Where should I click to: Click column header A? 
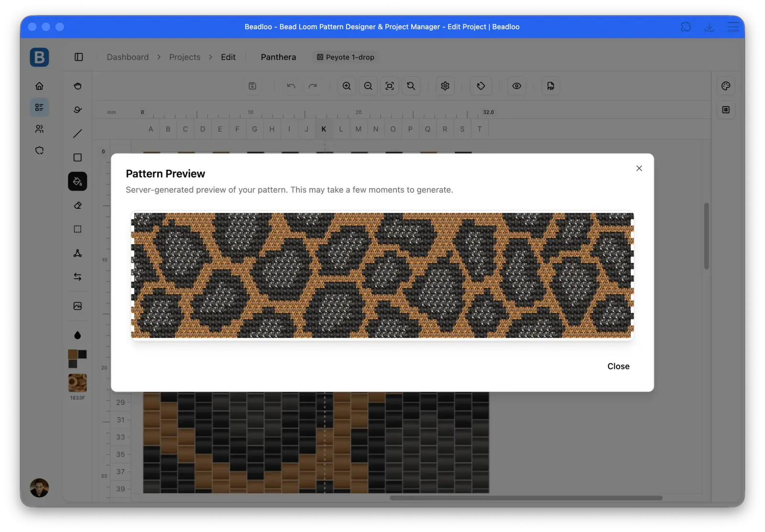coord(151,129)
